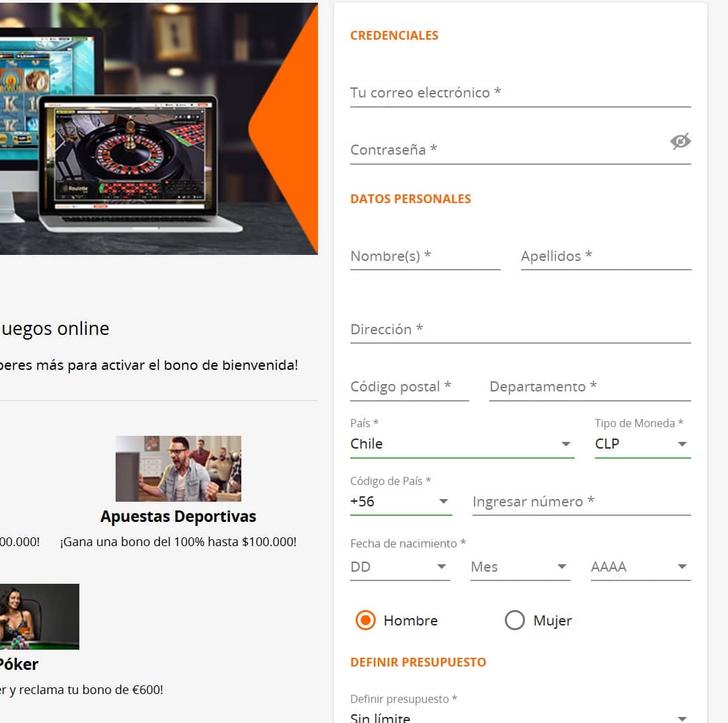This screenshot has height=723, width=728.
Task: Open the Mes birth month dropdown
Action: (520, 567)
